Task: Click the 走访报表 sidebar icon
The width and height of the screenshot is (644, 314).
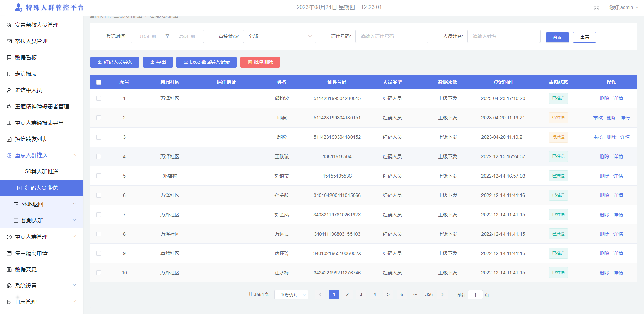Action: pos(9,74)
